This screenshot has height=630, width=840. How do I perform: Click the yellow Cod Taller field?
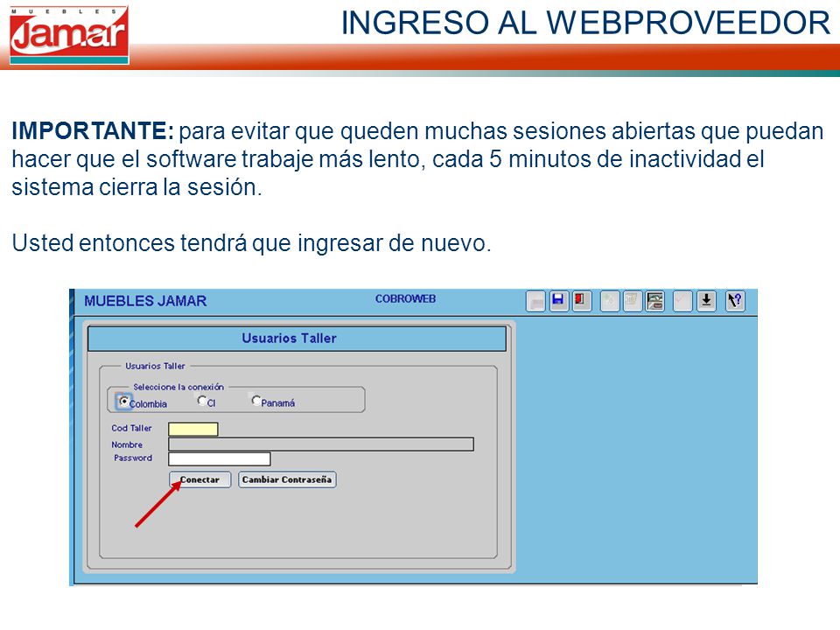(x=192, y=429)
